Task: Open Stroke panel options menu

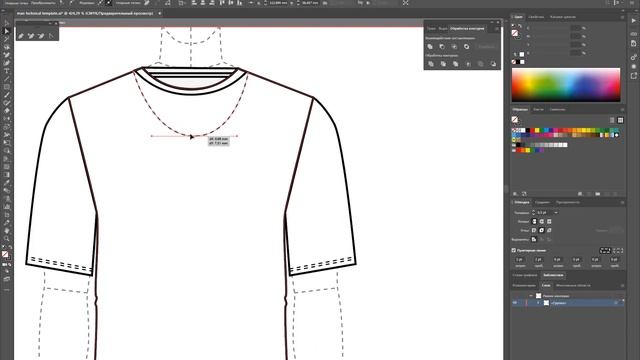Action: click(622, 202)
